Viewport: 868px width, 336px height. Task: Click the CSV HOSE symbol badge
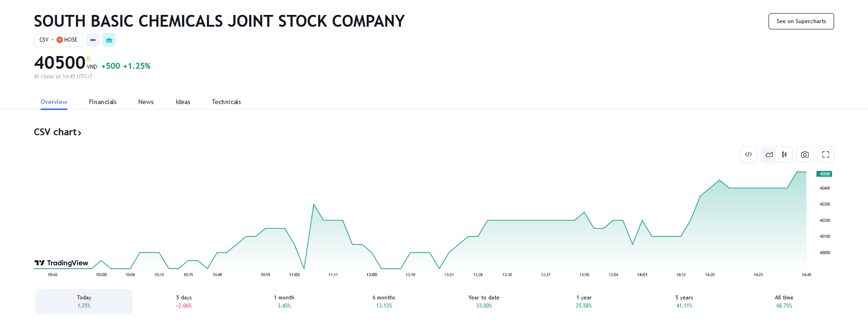click(58, 40)
